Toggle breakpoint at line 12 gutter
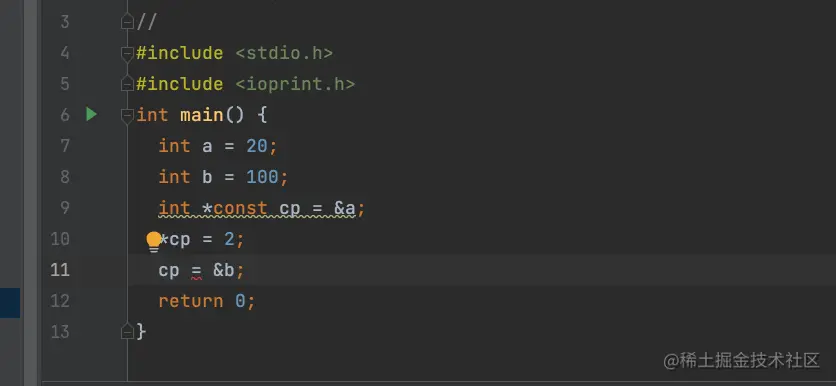 click(x=60, y=301)
